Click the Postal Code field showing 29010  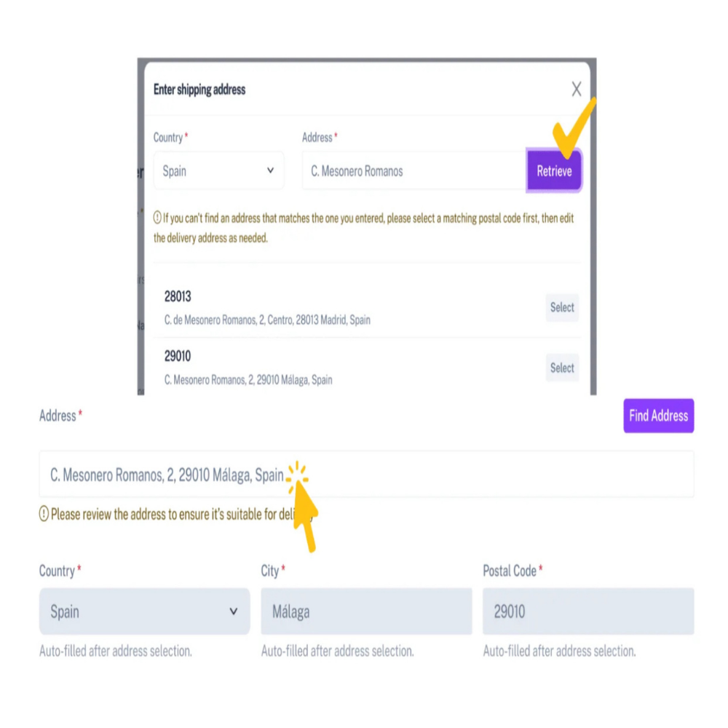point(587,612)
